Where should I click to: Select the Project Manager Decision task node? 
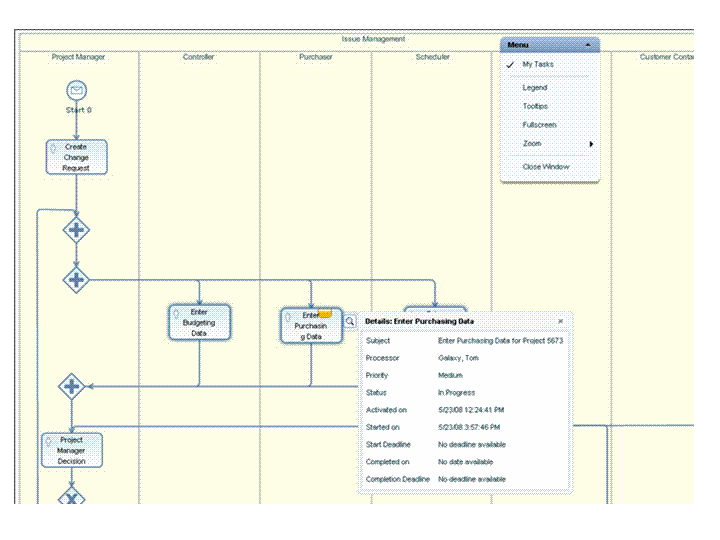pyautogui.click(x=71, y=450)
